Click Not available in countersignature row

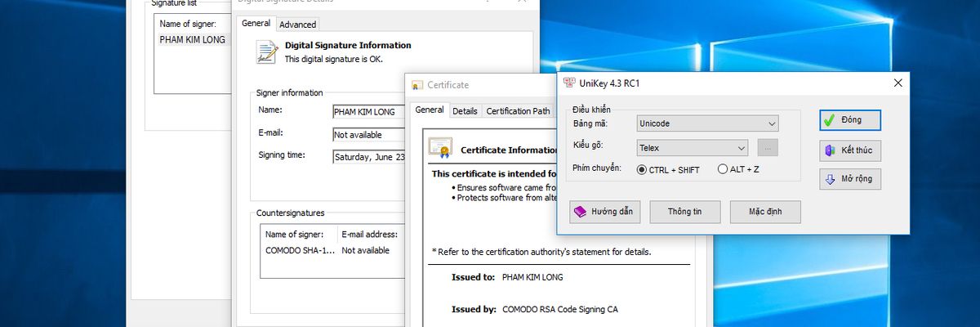365,250
